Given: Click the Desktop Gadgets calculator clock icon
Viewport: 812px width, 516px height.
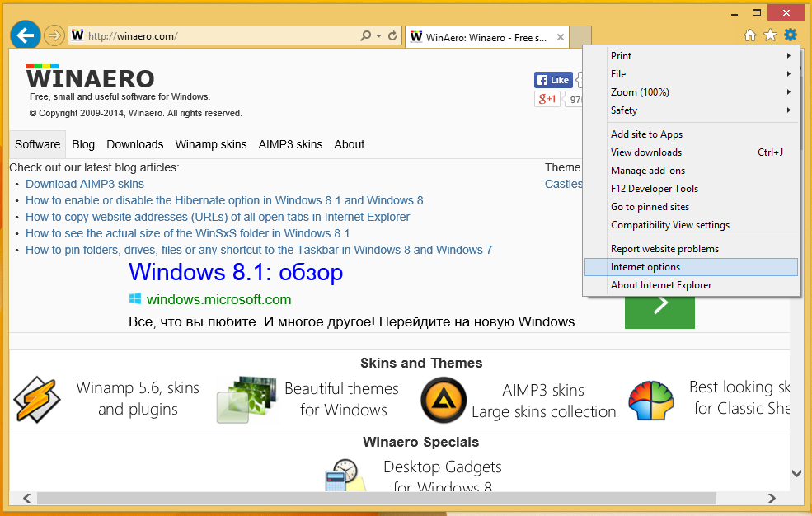Looking at the screenshot, I should 344,475.
